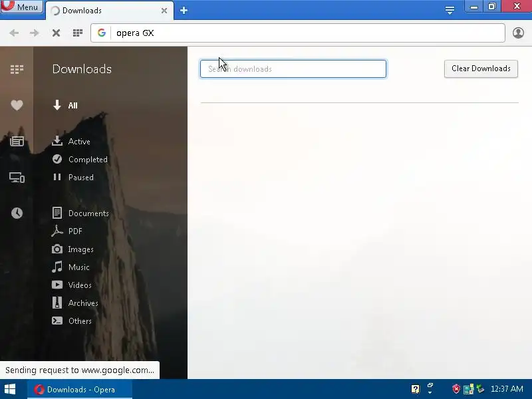
Task: Open the network tray icon
Action: 468,389
